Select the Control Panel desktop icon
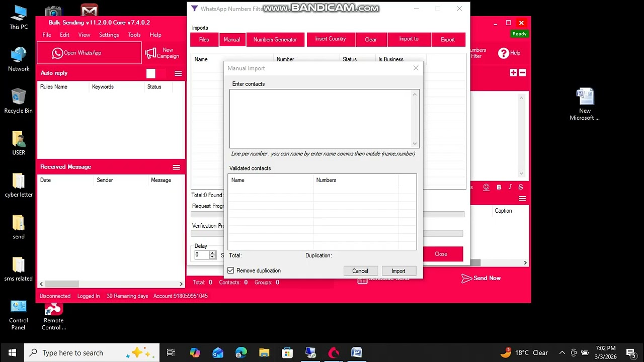644x362 pixels. pyautogui.click(x=19, y=315)
